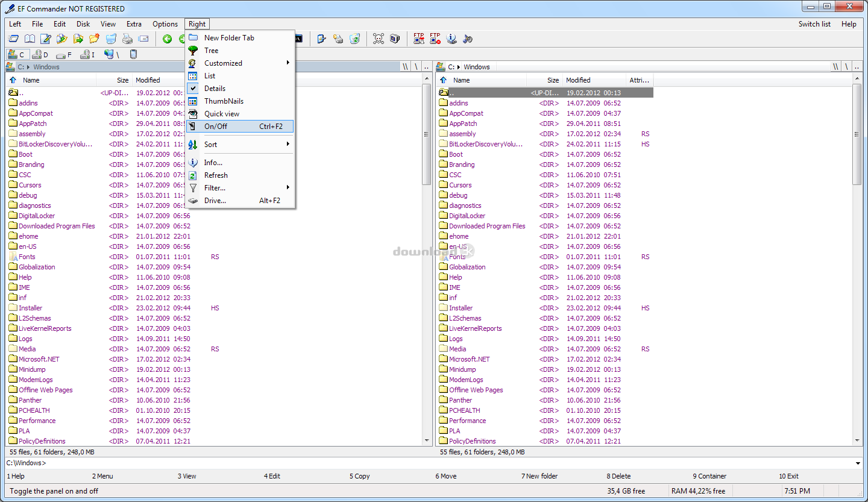Select drive I in the drive bar

[x=88, y=54]
